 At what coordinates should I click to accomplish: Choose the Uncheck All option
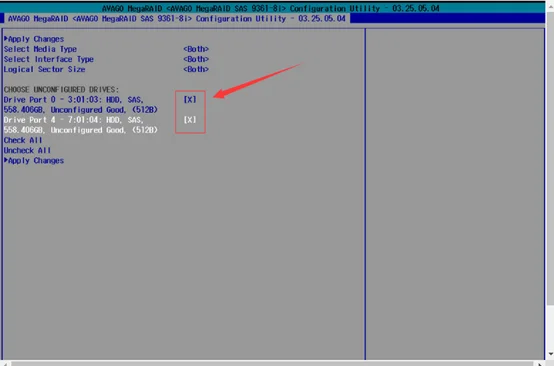click(27, 150)
